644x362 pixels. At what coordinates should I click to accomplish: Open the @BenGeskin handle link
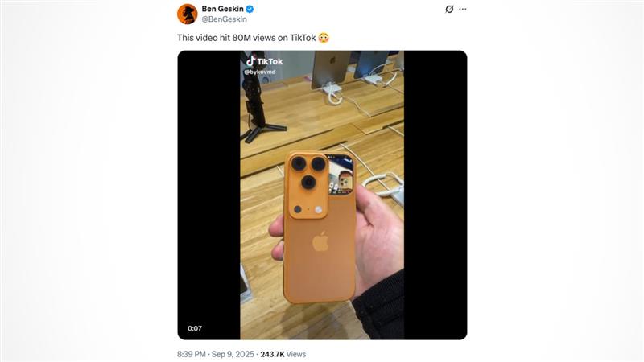[225, 19]
